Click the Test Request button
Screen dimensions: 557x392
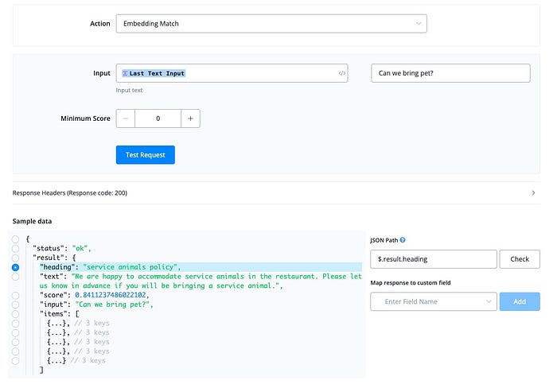[146, 155]
